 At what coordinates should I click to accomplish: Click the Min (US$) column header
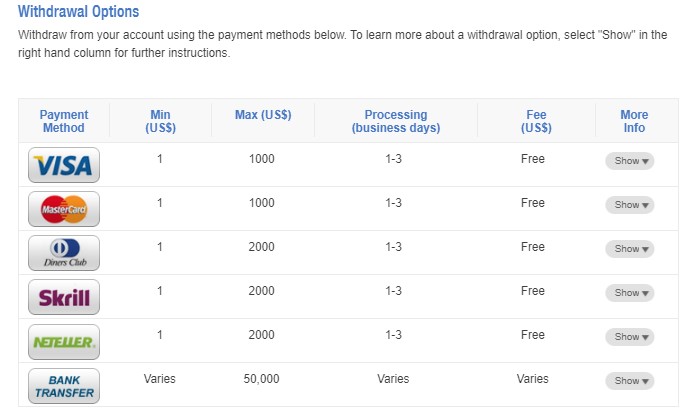[x=160, y=121]
